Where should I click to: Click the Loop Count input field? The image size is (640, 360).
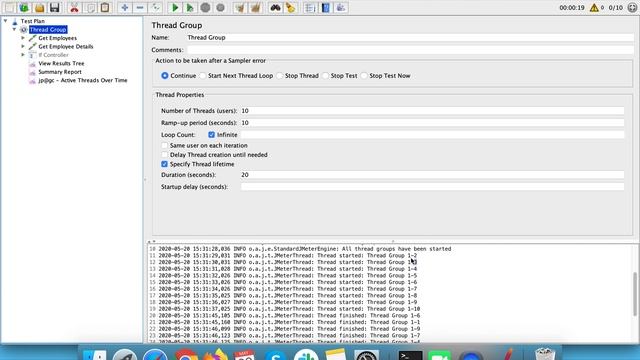click(432, 134)
